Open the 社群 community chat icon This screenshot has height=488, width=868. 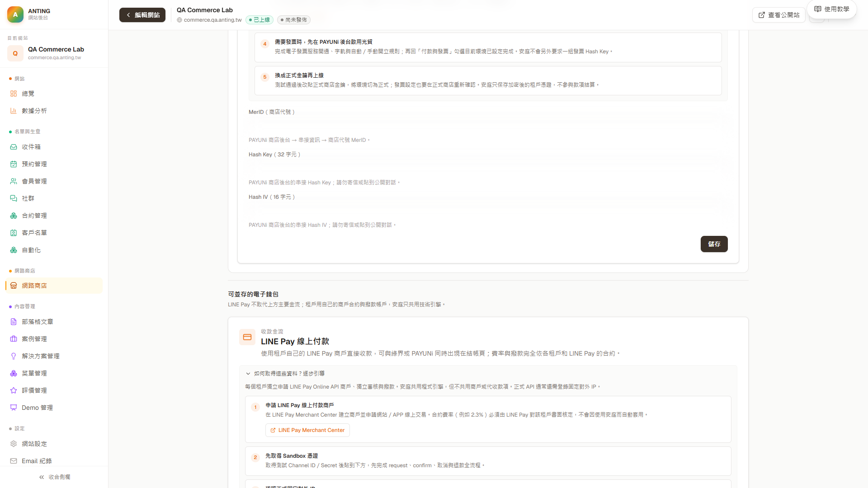(14, 198)
